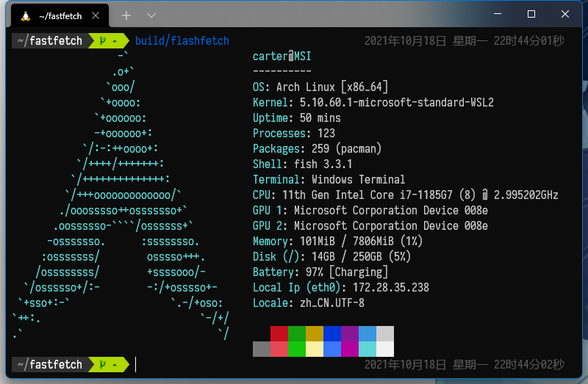Image resolution: width=588 pixels, height=384 pixels.
Task: Expand the new tab profile dropdown
Action: (x=151, y=15)
